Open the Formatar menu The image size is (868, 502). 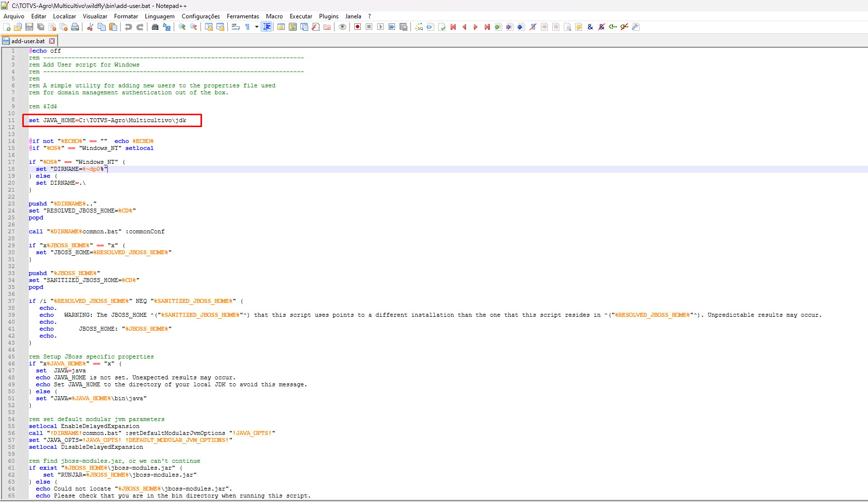pyautogui.click(x=126, y=16)
